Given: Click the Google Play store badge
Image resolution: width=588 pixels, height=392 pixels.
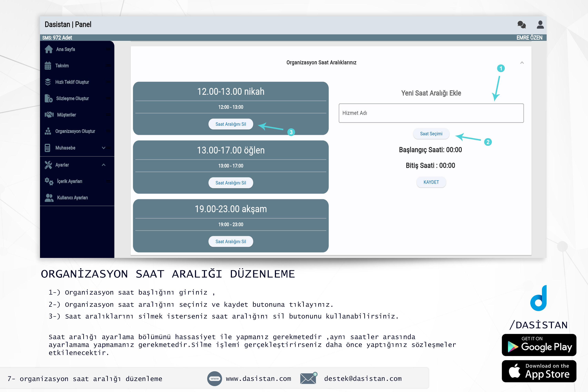Looking at the screenshot, I should (539, 345).
